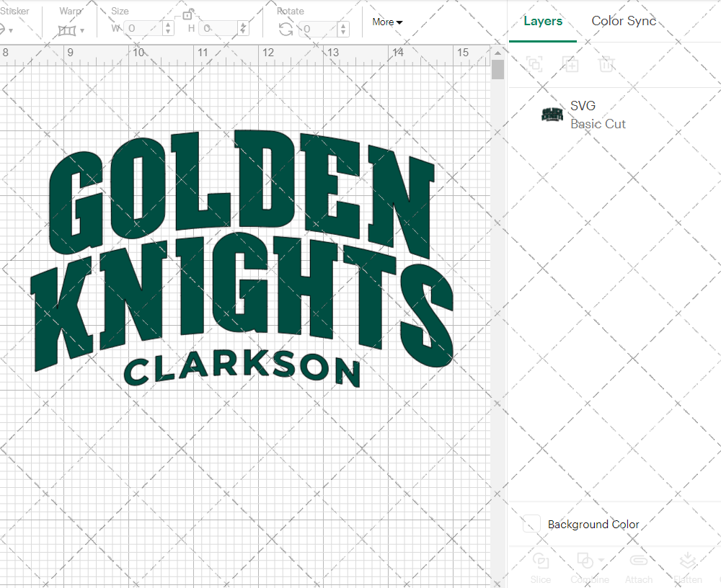Click the Warp dropdown arrow
The image size is (721, 588).
coord(81,30)
